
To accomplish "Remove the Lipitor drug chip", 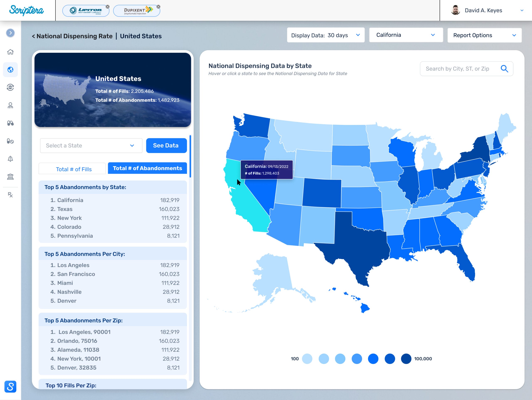I will point(107,7).
